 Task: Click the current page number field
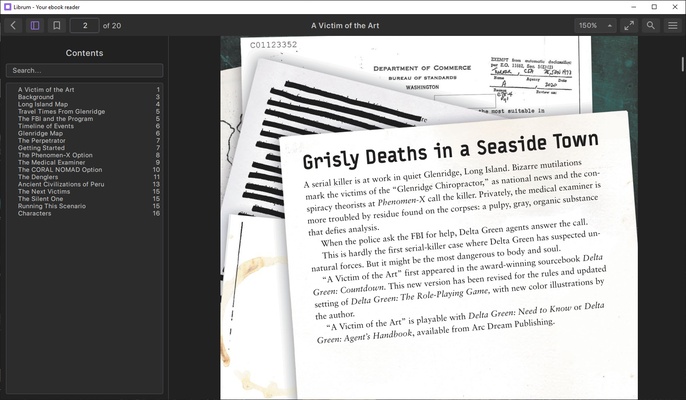click(x=84, y=25)
